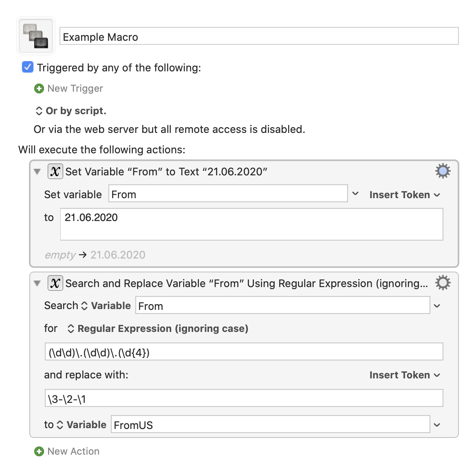Click the X variable icon on Set Variable action
This screenshot has width=476, height=473.
point(55,171)
